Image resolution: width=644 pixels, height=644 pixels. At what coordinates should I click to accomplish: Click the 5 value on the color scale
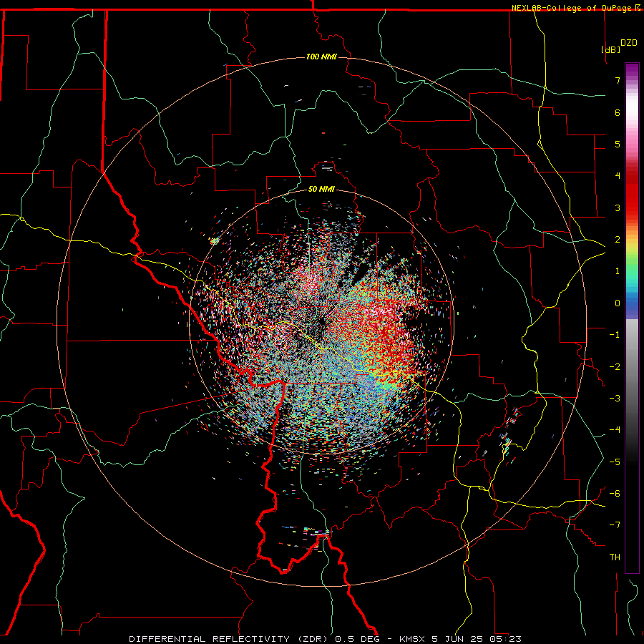point(618,144)
